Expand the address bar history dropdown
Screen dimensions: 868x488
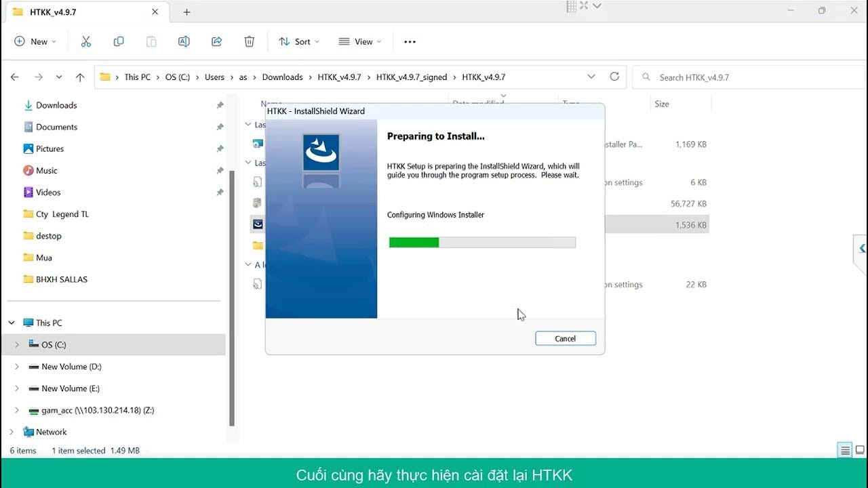point(591,77)
